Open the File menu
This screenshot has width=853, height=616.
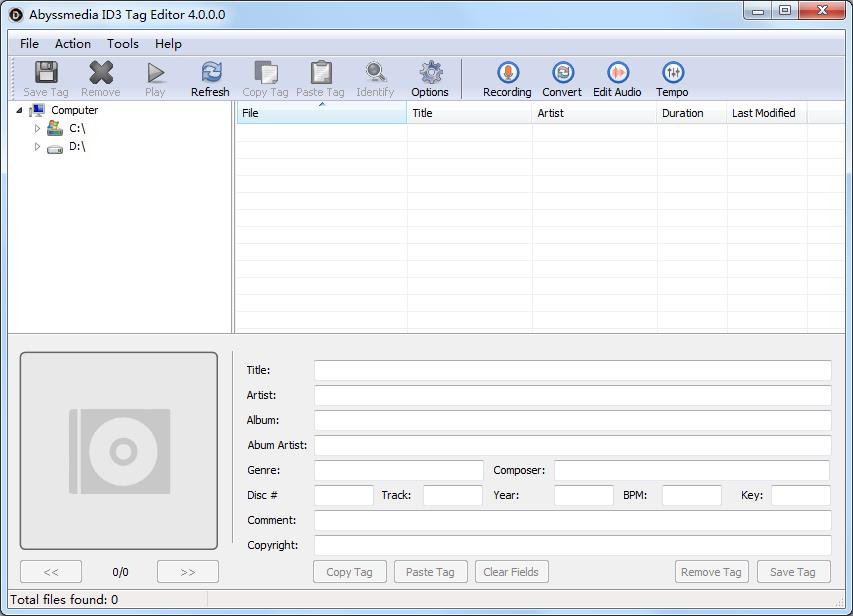29,44
